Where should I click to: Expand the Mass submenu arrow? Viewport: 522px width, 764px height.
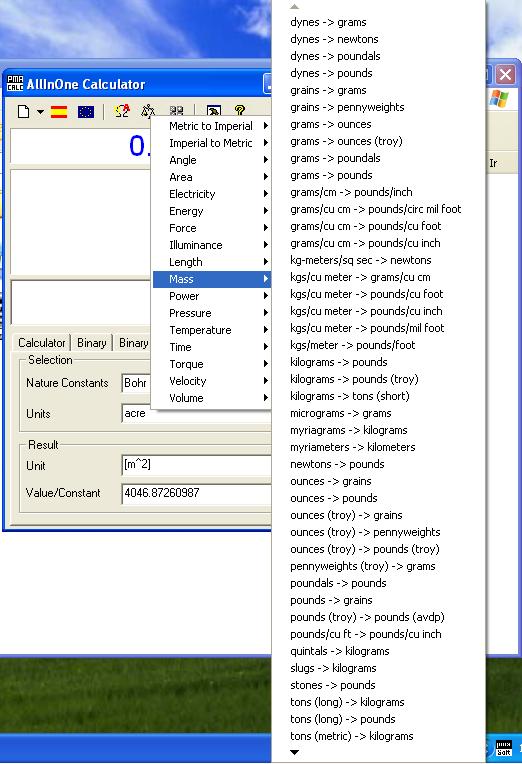[266, 279]
